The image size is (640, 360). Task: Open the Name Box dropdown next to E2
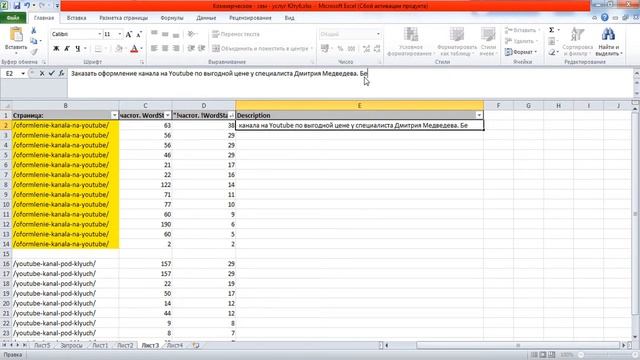[23, 73]
